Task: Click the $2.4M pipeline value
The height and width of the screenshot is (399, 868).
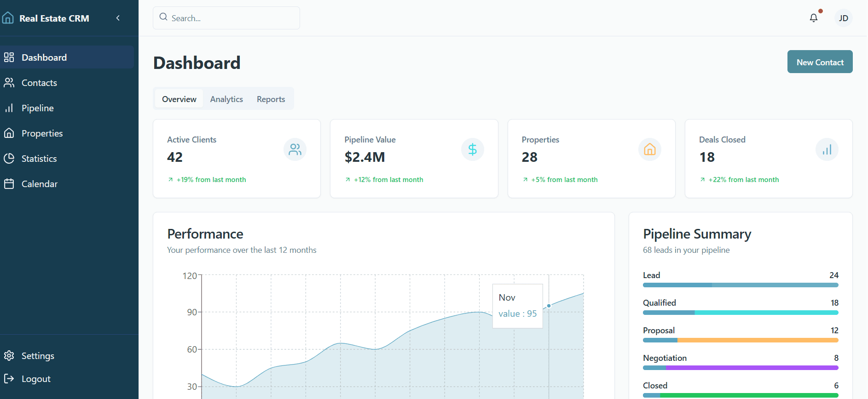Action: pyautogui.click(x=365, y=157)
